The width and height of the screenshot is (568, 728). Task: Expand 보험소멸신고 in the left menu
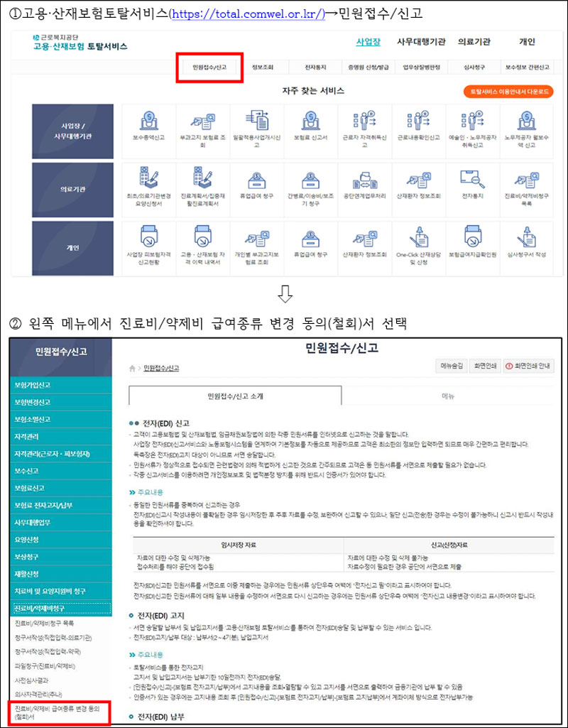click(x=61, y=419)
